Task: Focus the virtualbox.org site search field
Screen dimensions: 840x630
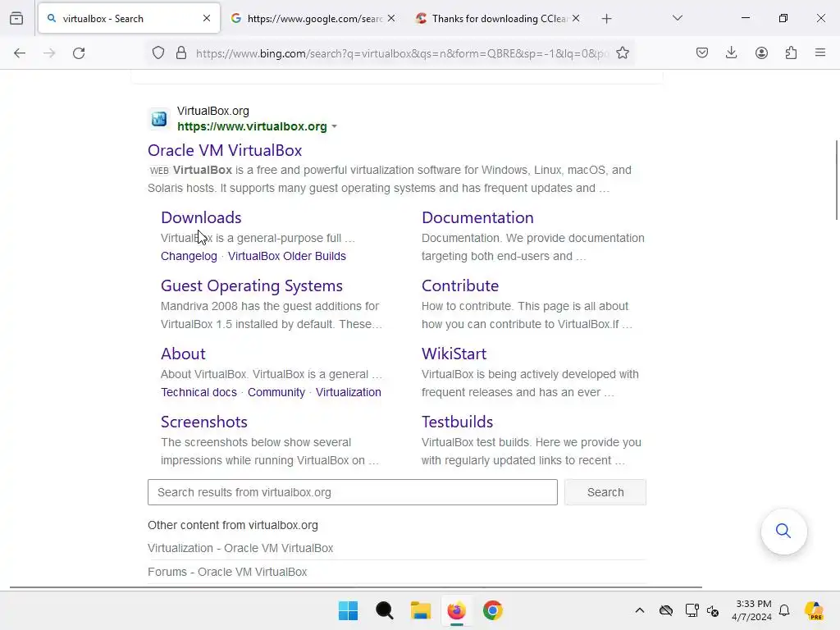Action: click(353, 492)
